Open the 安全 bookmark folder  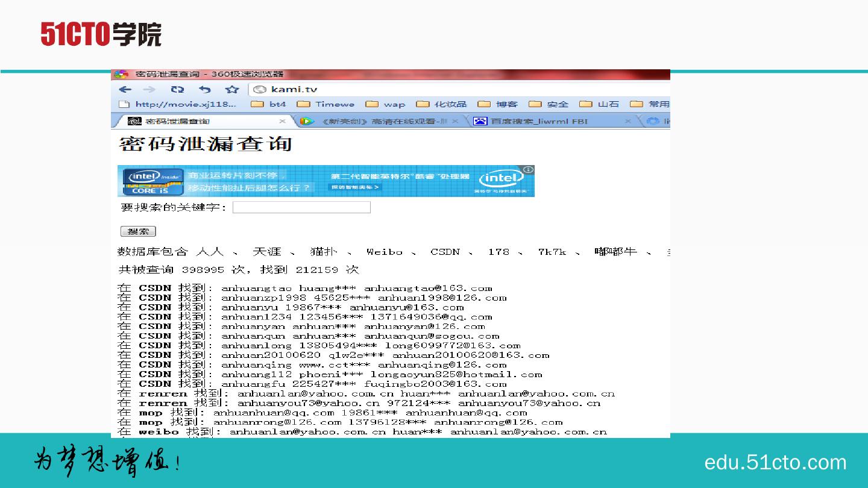[x=549, y=104]
